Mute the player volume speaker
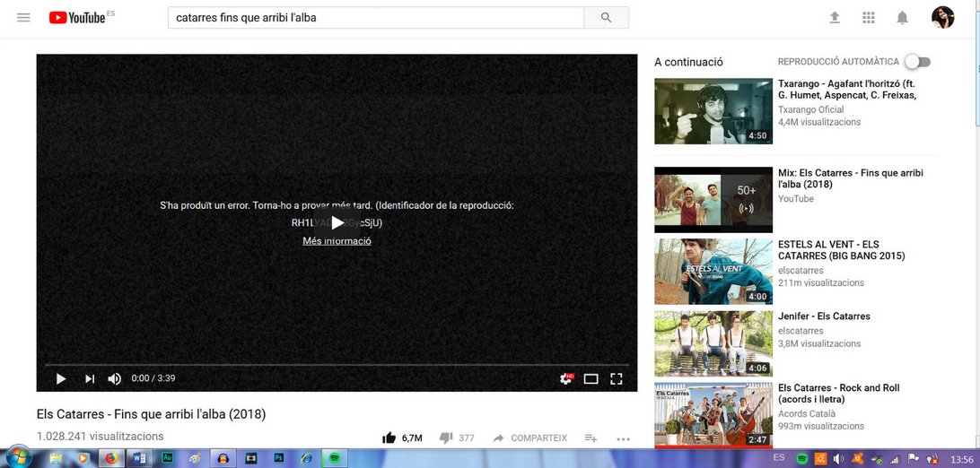Image resolution: width=980 pixels, height=468 pixels. pos(114,378)
